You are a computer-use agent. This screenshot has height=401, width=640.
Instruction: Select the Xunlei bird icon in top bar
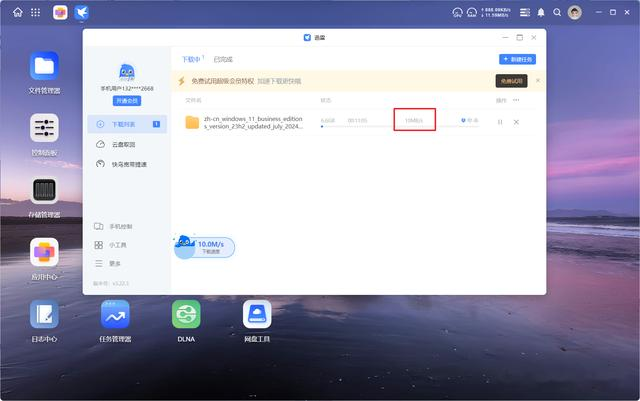point(82,13)
